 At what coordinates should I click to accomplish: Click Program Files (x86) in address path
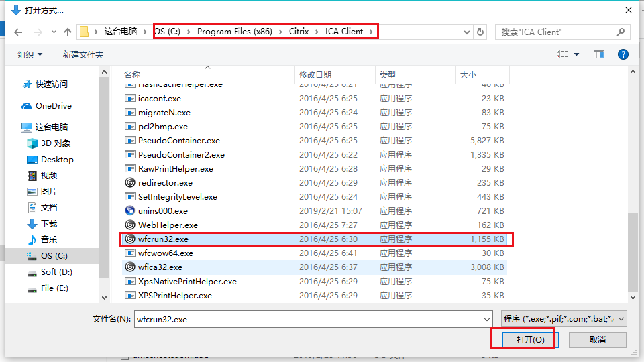235,32
